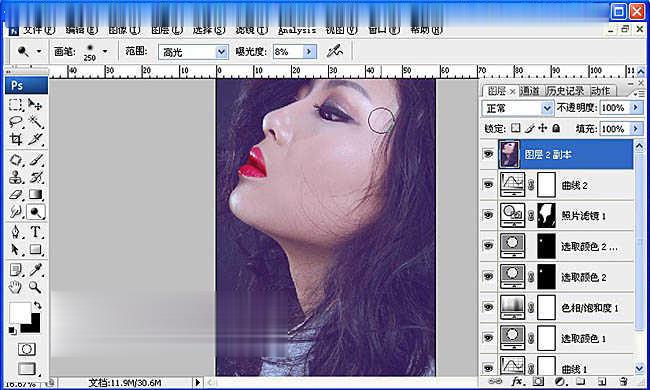Open status bar document info arrow
Screen dimensions: 650x390
pyautogui.click(x=198, y=382)
